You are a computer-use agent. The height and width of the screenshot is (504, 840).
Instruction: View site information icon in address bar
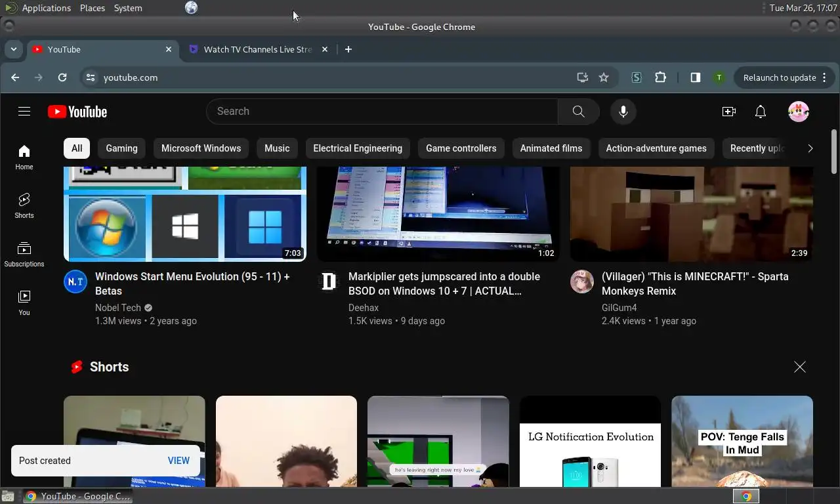pos(91,77)
